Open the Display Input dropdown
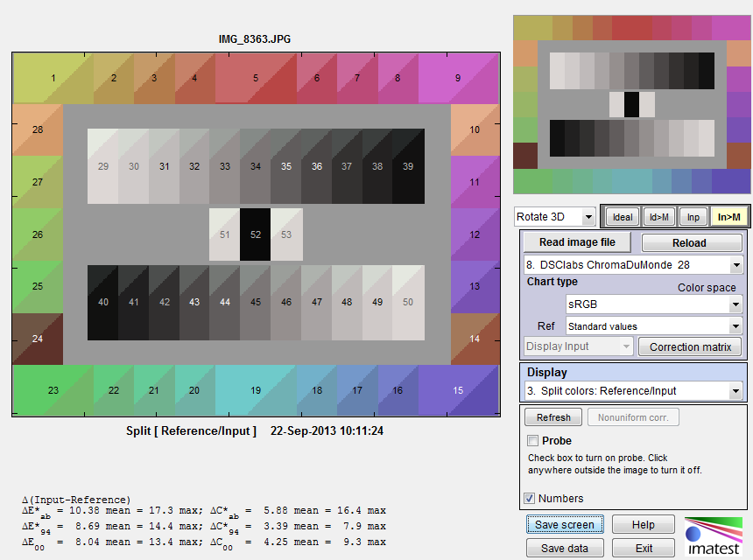The height and width of the screenshot is (560, 753). 579,346
